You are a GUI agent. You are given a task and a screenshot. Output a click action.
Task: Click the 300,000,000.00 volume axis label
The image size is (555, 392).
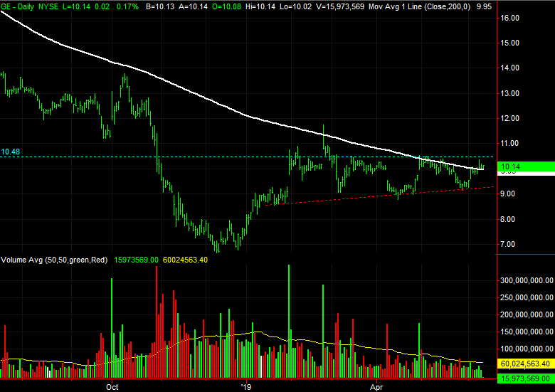tap(527, 280)
